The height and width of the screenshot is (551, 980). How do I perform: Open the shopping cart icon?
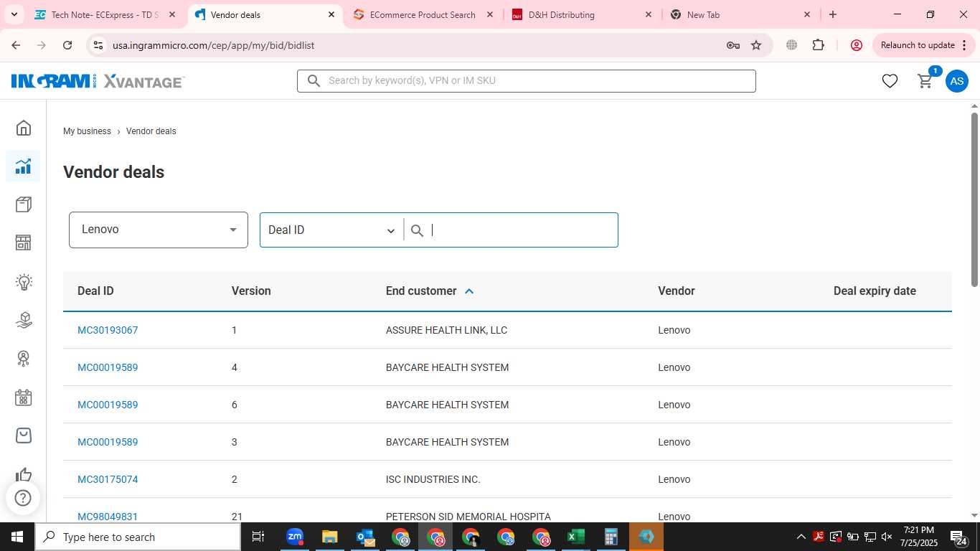pyautogui.click(x=925, y=81)
